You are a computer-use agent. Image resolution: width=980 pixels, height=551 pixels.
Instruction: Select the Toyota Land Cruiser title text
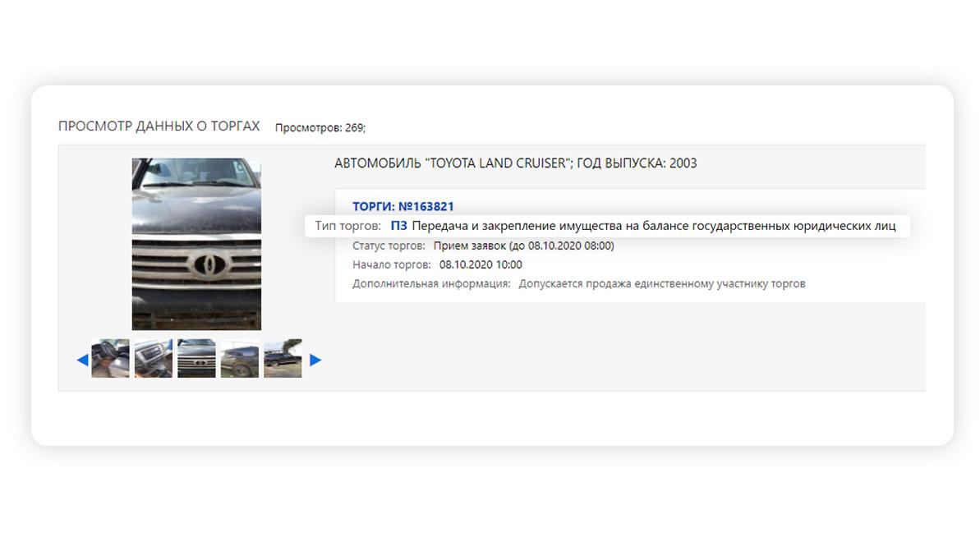(516, 163)
